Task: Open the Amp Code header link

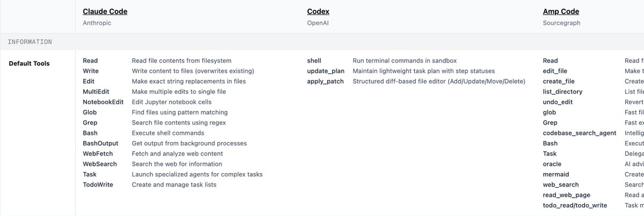Action: (561, 11)
